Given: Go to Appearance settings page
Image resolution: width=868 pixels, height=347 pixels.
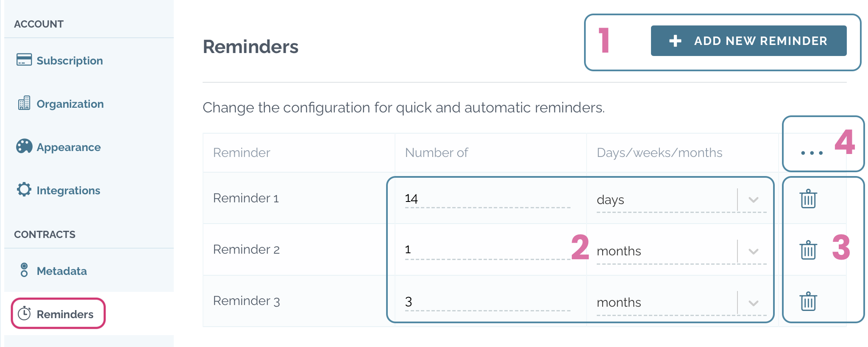Looking at the screenshot, I should click(x=69, y=147).
